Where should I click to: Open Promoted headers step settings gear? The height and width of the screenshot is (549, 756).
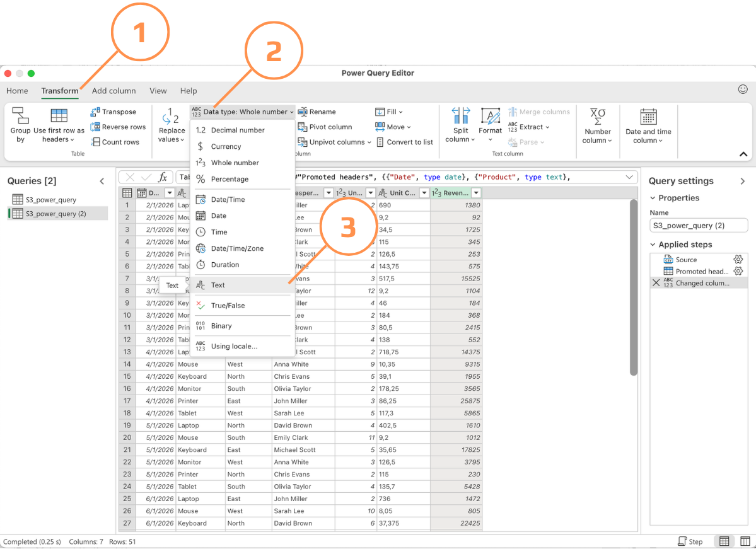point(738,271)
